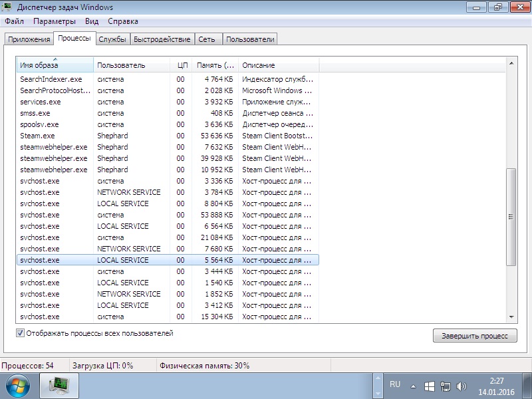Viewport: 532px width, 399px height.
Task: Select svchost.exe using 6 564 КБ
Action: point(168,226)
